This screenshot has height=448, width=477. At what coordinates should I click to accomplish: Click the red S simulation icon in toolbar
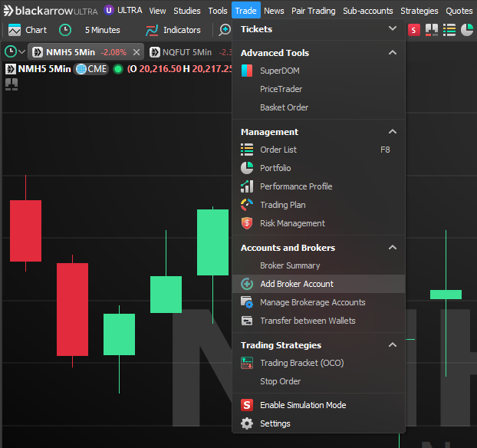coord(414,30)
